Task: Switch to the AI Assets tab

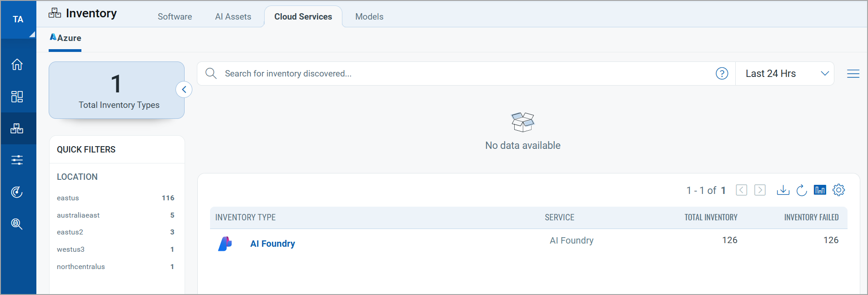Action: [233, 17]
